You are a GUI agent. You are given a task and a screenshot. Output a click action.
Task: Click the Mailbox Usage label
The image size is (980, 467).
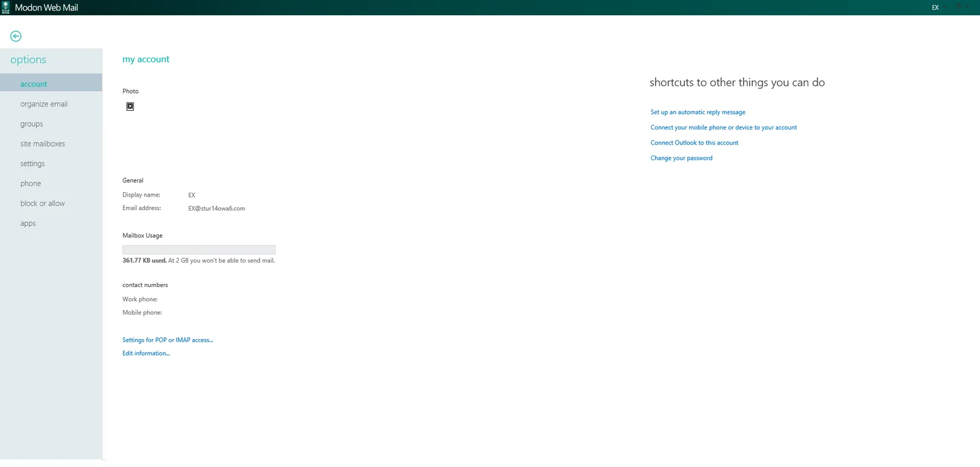(x=142, y=236)
